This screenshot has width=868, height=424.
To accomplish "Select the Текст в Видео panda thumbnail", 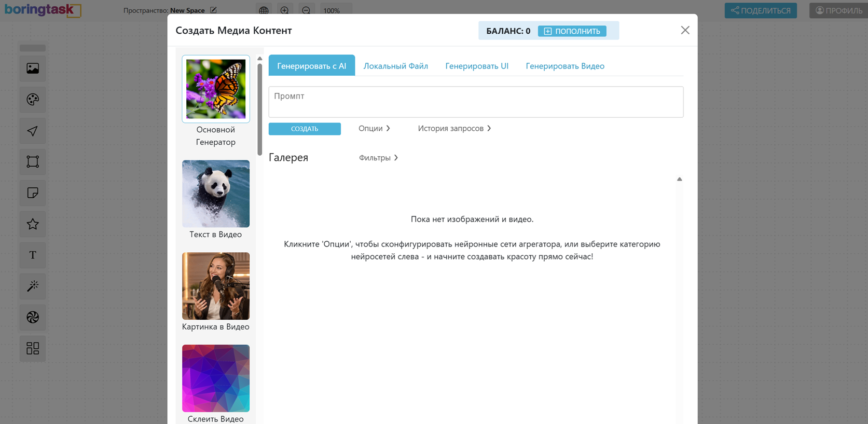I will pyautogui.click(x=216, y=194).
